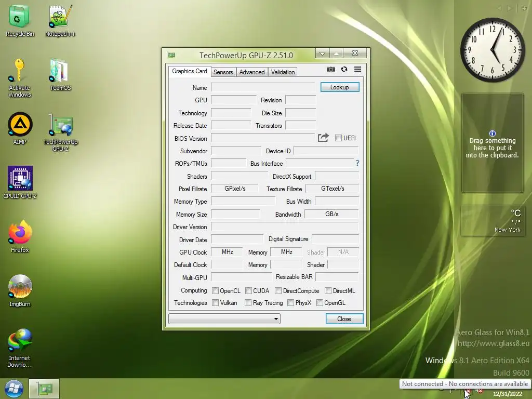The height and width of the screenshot is (399, 532).
Task: Open the GPU-Z hamburger menu
Action: [x=357, y=69]
